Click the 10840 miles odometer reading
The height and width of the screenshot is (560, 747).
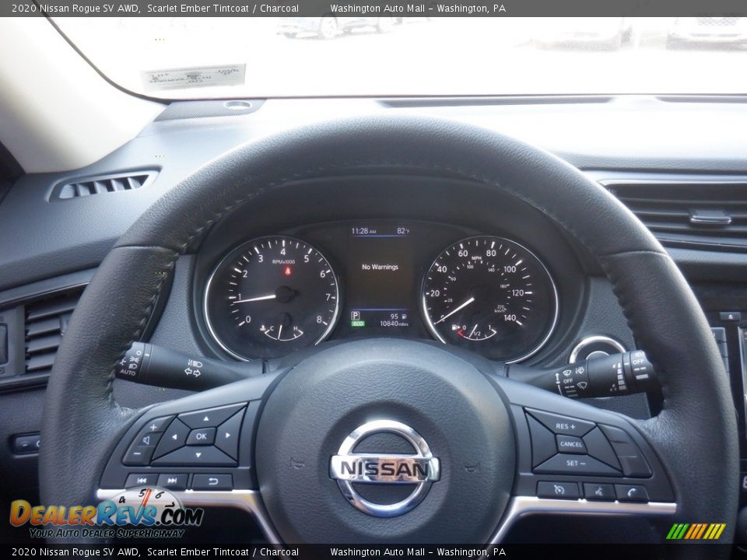click(394, 324)
